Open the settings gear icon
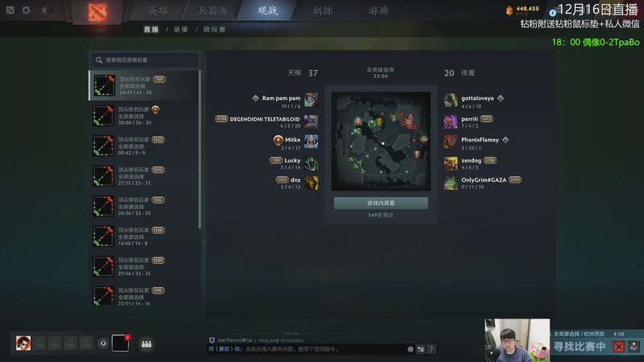Viewport: 644px width, 362px height. (x=27, y=10)
